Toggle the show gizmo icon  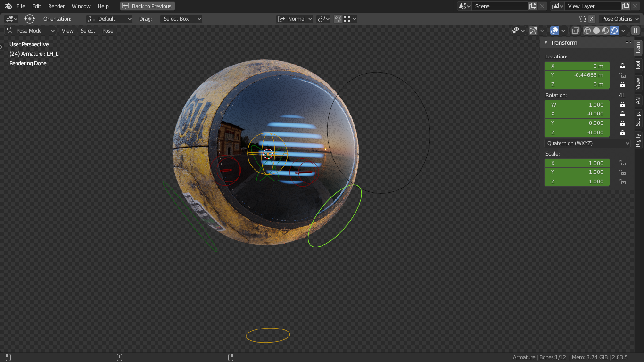pos(533,31)
